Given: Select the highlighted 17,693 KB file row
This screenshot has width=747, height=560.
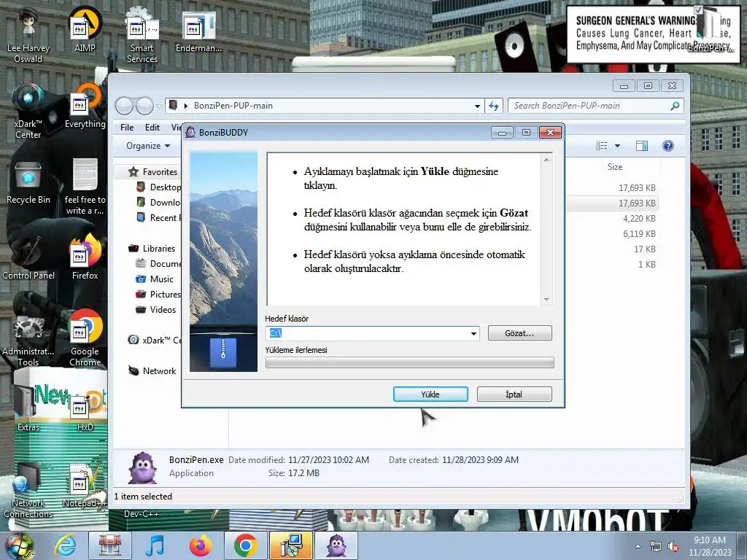Looking at the screenshot, I should 612,203.
